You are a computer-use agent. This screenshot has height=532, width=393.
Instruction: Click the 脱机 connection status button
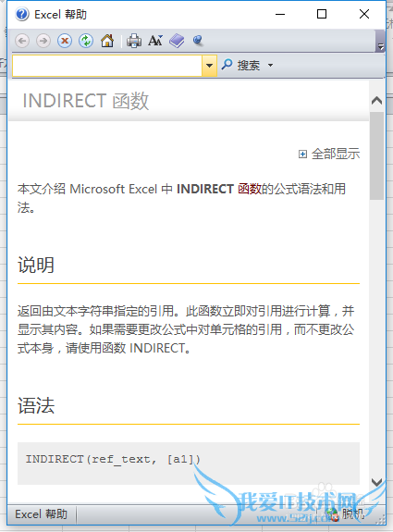[x=345, y=514]
